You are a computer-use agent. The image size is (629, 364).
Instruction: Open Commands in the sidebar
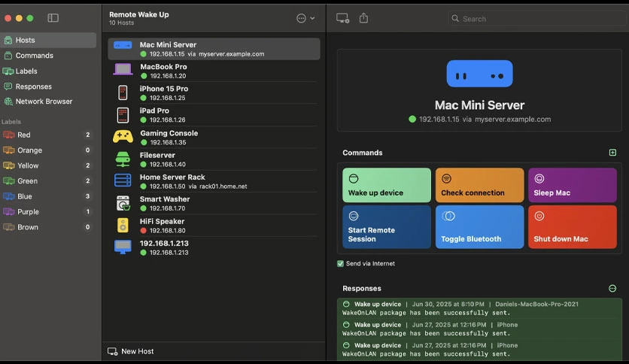(x=48, y=56)
